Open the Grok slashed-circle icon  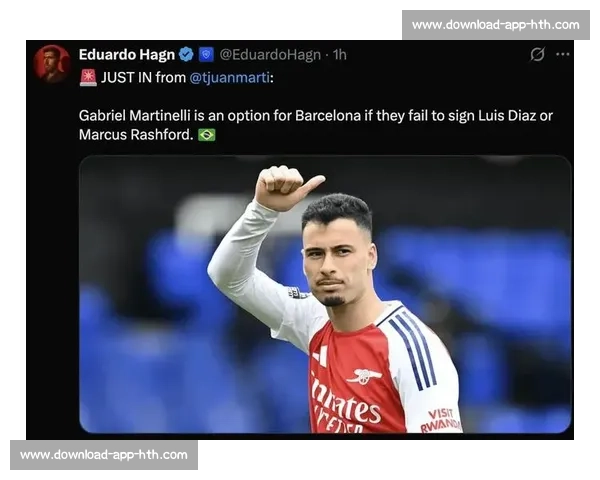(537, 54)
